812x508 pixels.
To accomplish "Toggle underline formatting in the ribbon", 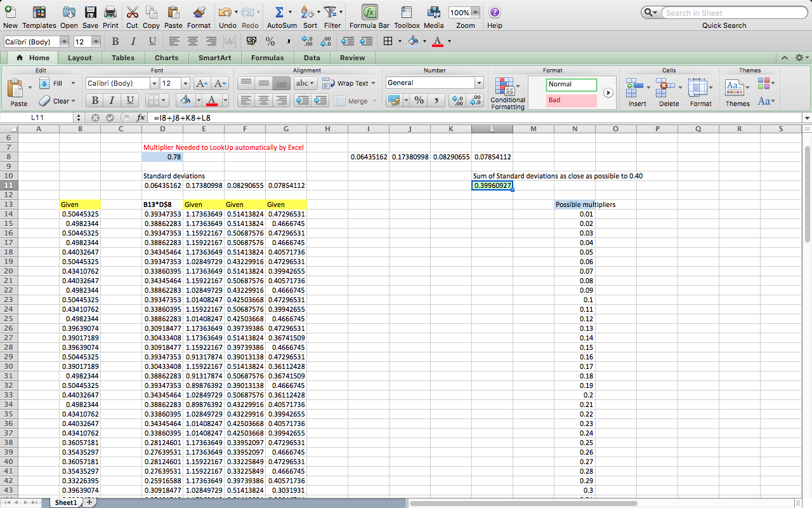I will tap(129, 100).
